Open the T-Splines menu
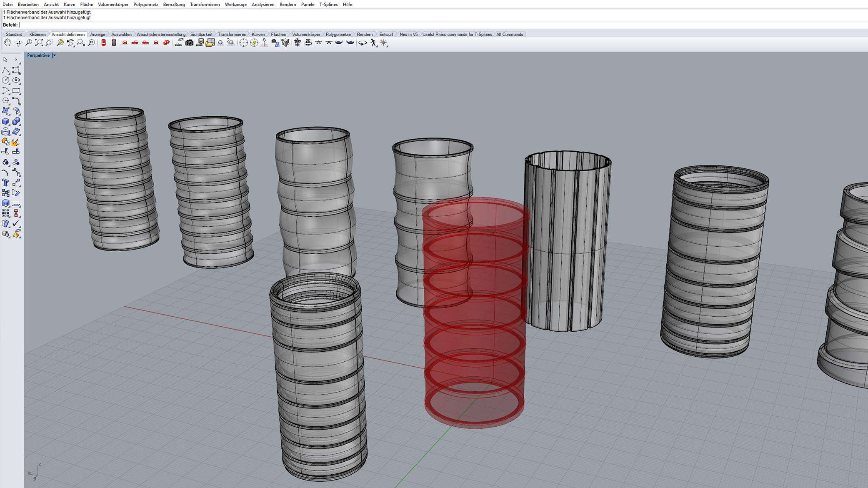Screen dimensions: 868x488 (x=328, y=5)
